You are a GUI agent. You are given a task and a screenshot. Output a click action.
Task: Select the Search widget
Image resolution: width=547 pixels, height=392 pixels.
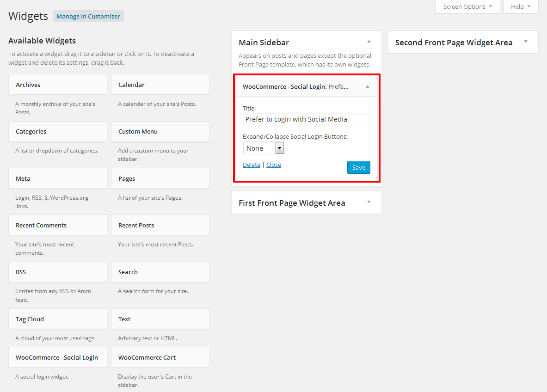tap(160, 272)
